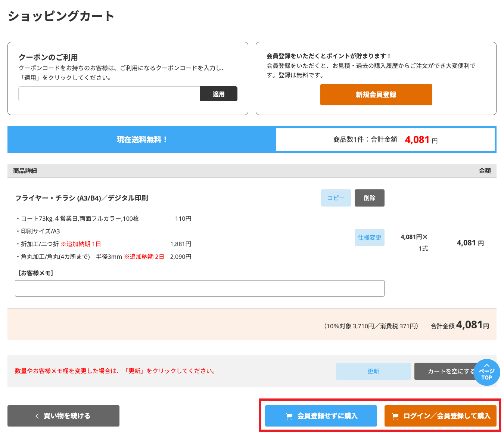The height and width of the screenshot is (437, 504).
Task: Choose ログイン/会員登録して購入 button
Action: (x=441, y=416)
